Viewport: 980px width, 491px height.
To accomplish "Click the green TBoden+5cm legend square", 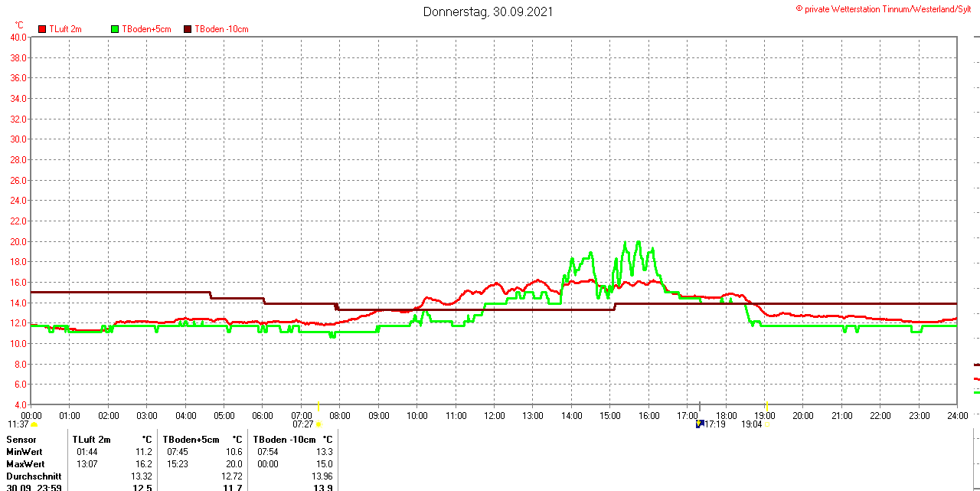I will click(115, 29).
